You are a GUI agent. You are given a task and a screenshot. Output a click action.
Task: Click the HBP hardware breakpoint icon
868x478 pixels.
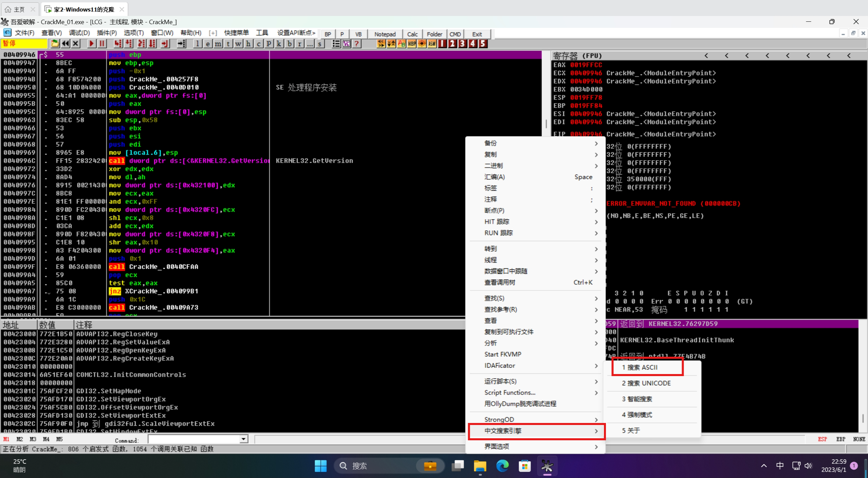(x=411, y=44)
